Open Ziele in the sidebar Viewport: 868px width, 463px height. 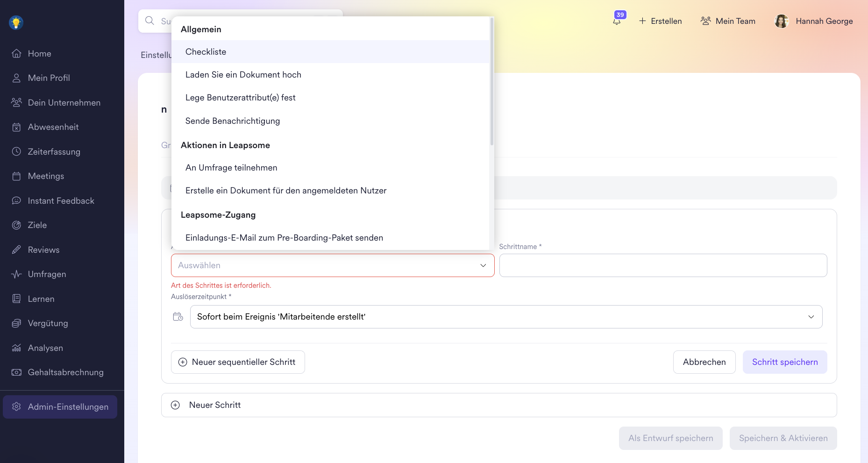point(37,225)
